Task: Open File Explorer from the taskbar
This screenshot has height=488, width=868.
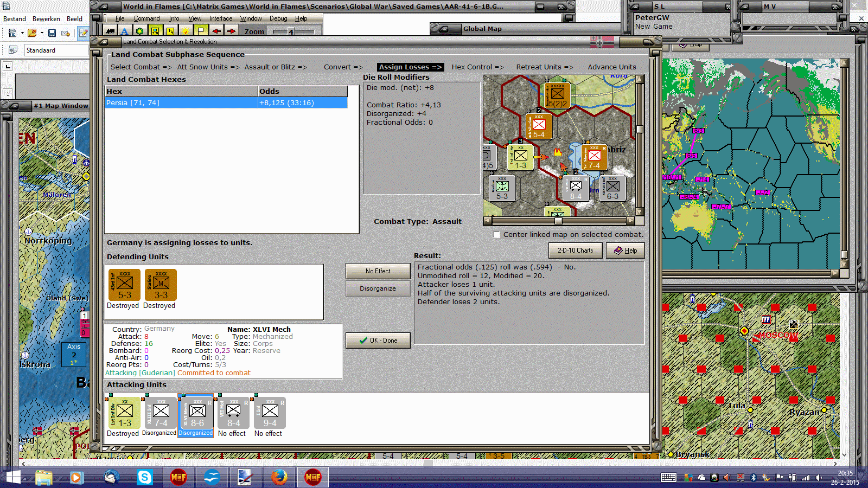Action: pos(44,477)
